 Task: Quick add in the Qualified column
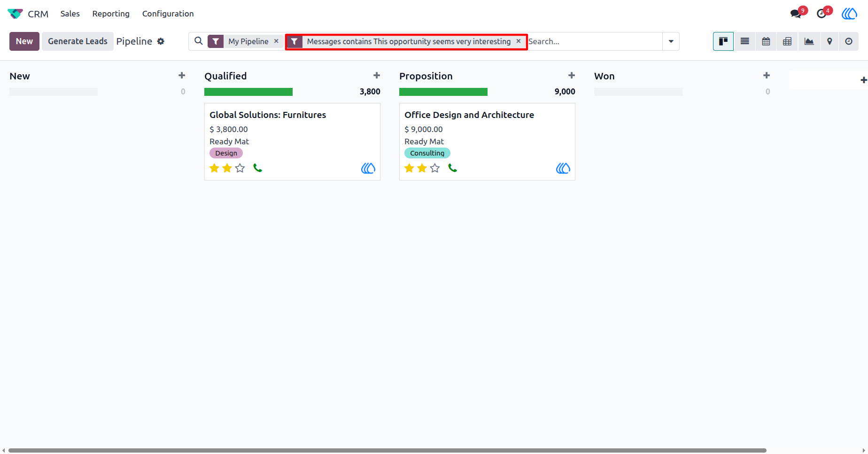click(377, 76)
